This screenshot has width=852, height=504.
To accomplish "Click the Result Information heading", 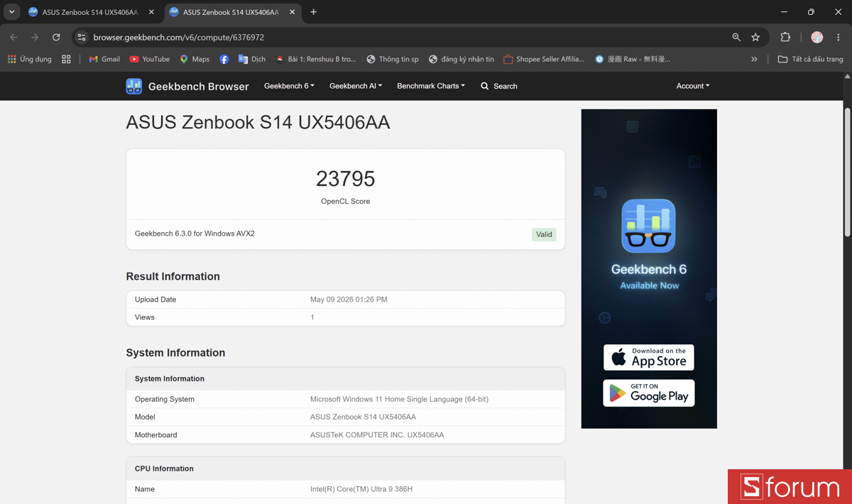I will coord(173,276).
